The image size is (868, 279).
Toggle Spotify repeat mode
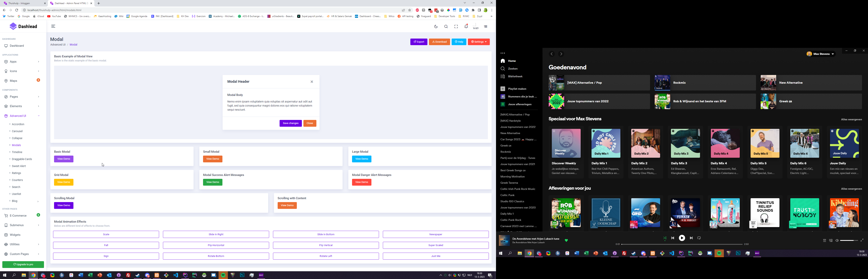tap(699, 238)
